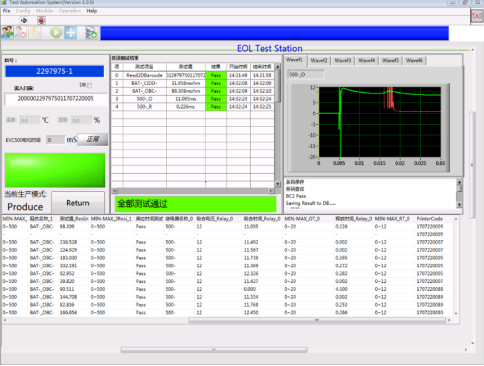Click the 166.654 value in history table
The image size is (484, 366).
[68, 312]
